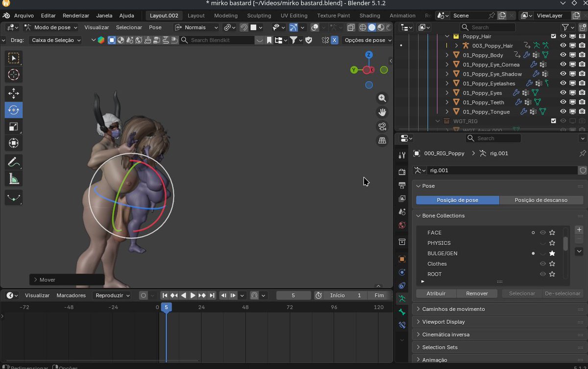Screen dimensions: 588x369
Task: Open the Renderizar menu
Action: point(76,16)
